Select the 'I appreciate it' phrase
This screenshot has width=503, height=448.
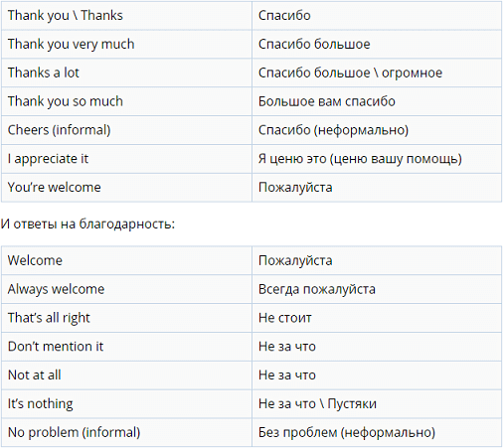pyautogui.click(x=48, y=159)
